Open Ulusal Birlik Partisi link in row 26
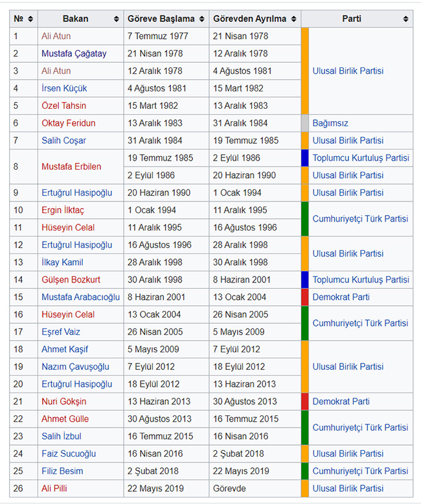The image size is (421, 504). pos(348,488)
